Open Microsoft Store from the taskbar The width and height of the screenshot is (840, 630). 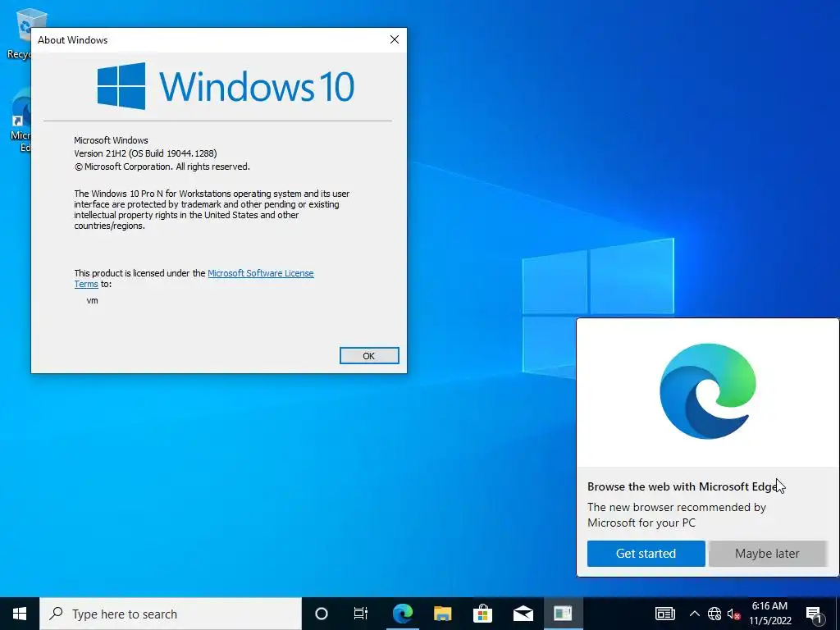(482, 614)
